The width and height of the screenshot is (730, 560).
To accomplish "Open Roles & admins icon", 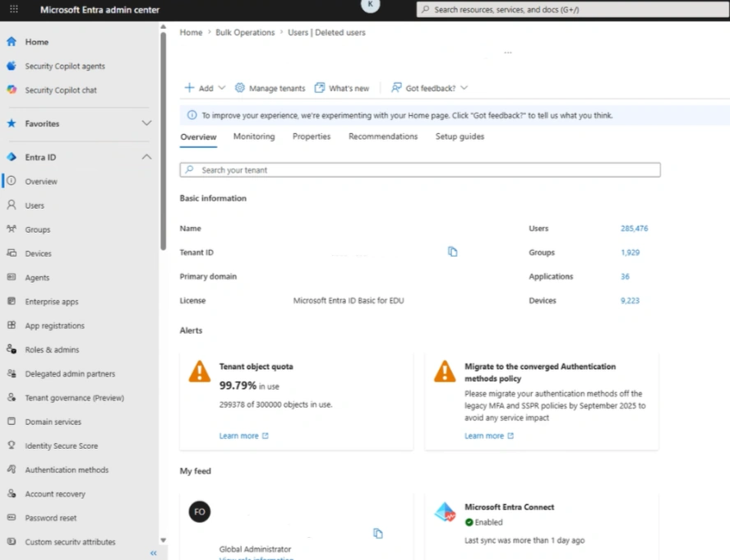I will coord(12,349).
